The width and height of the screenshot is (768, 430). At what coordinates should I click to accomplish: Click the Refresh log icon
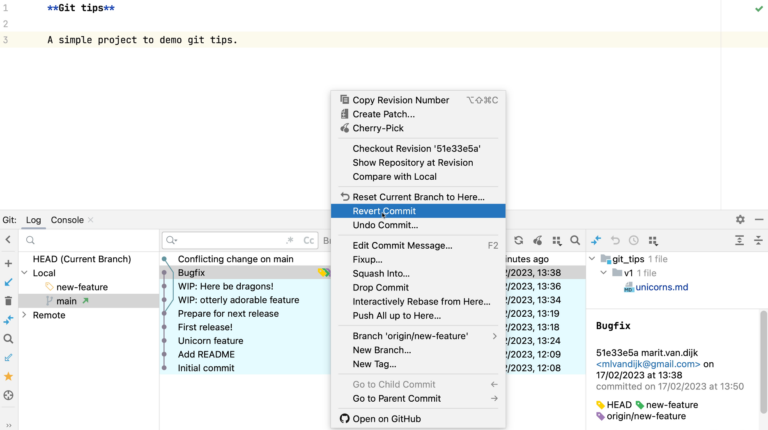click(519, 240)
